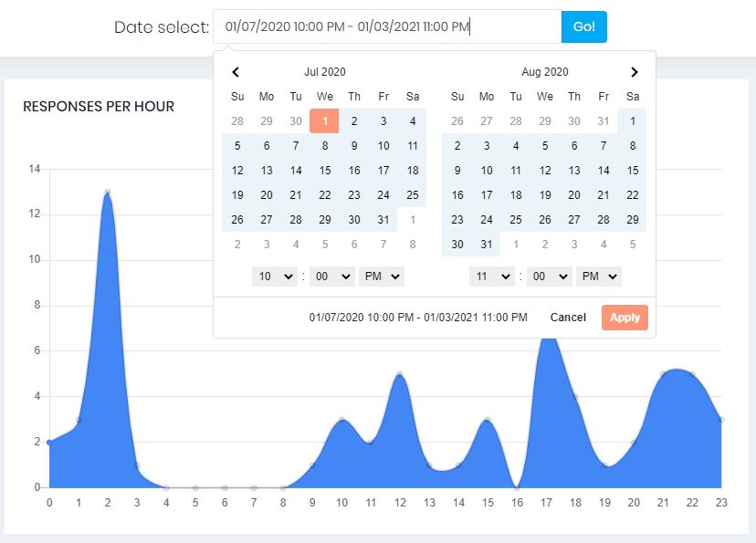Cancel the date range selection
756x543 pixels.
(x=568, y=318)
